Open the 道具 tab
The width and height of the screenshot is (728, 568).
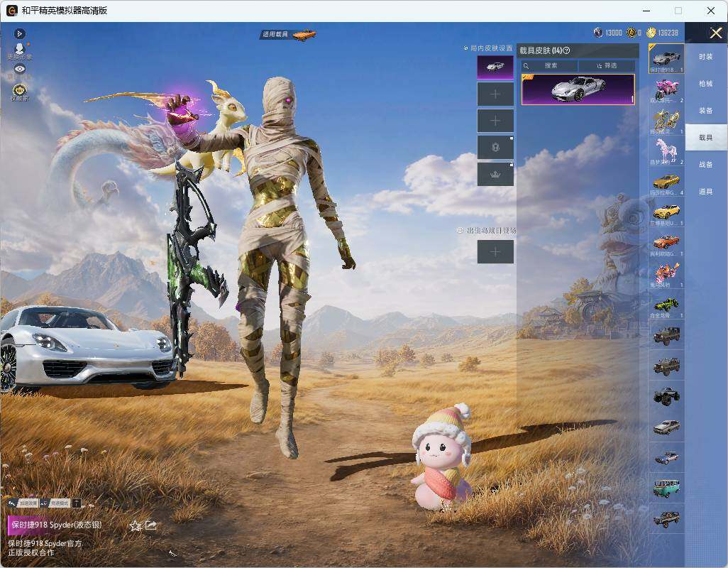(x=706, y=192)
